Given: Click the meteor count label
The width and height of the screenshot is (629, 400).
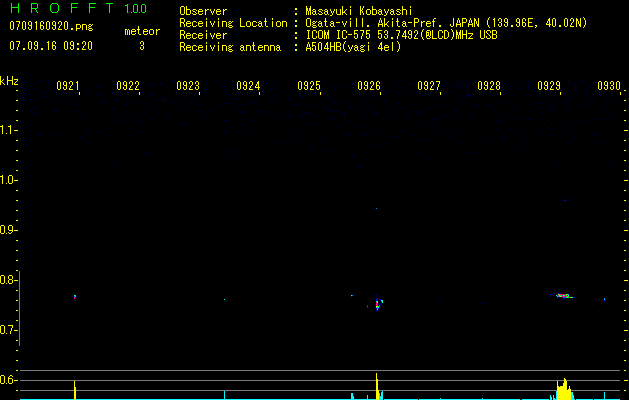Looking at the screenshot, I should coord(142,31).
